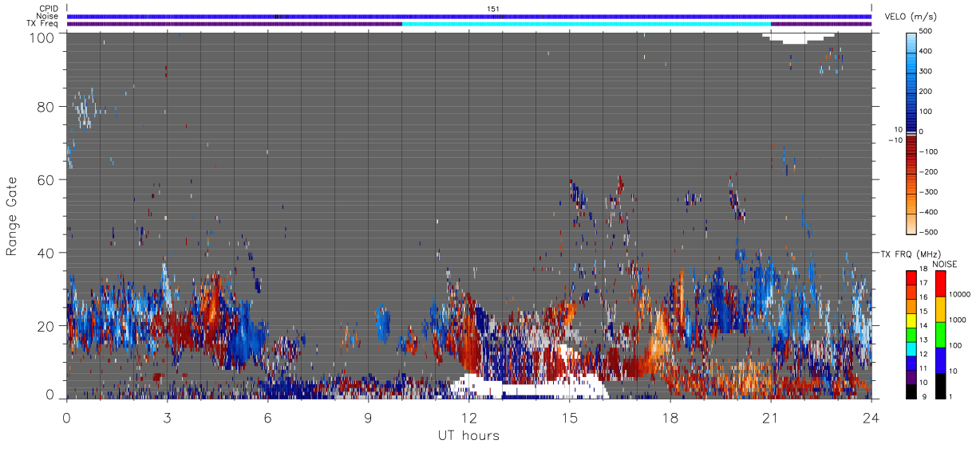Click the black bottom swatch in NOISE legend
Image resolution: width=980 pixels, height=452 pixels.
940,385
